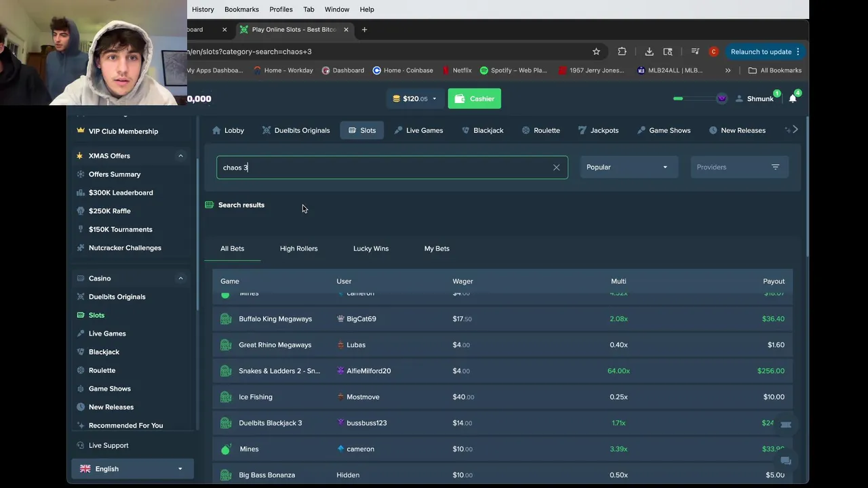This screenshot has width=868, height=488.
Task: Open Recommended For You in sidebar
Action: pos(125,426)
